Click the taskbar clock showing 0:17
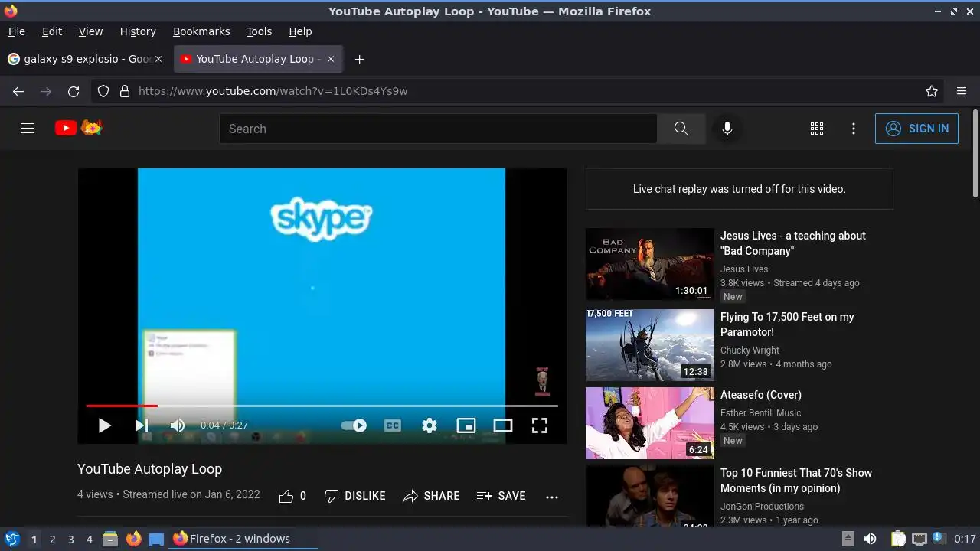This screenshot has height=551, width=980. coord(965,539)
